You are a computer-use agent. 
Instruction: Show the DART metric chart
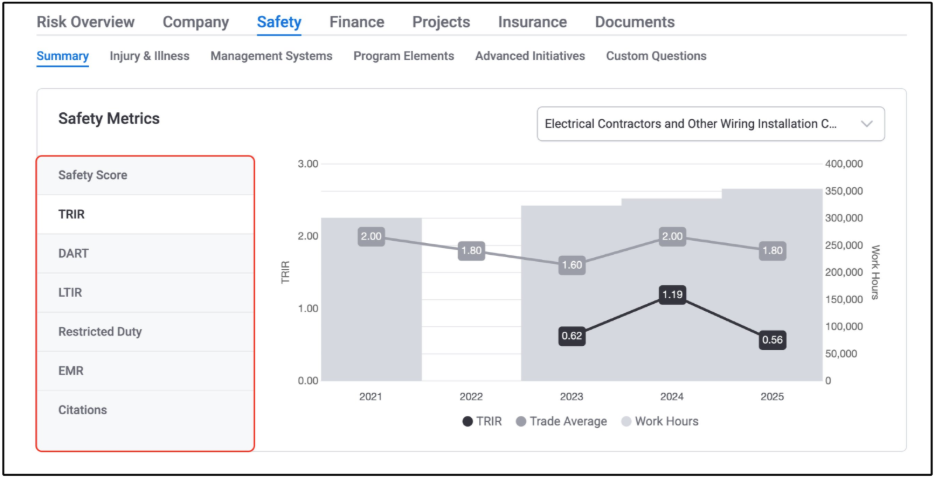coord(146,254)
